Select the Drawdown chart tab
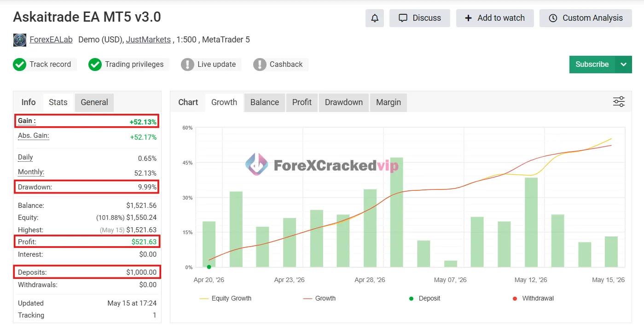This screenshot has width=644, height=330. pyautogui.click(x=344, y=102)
